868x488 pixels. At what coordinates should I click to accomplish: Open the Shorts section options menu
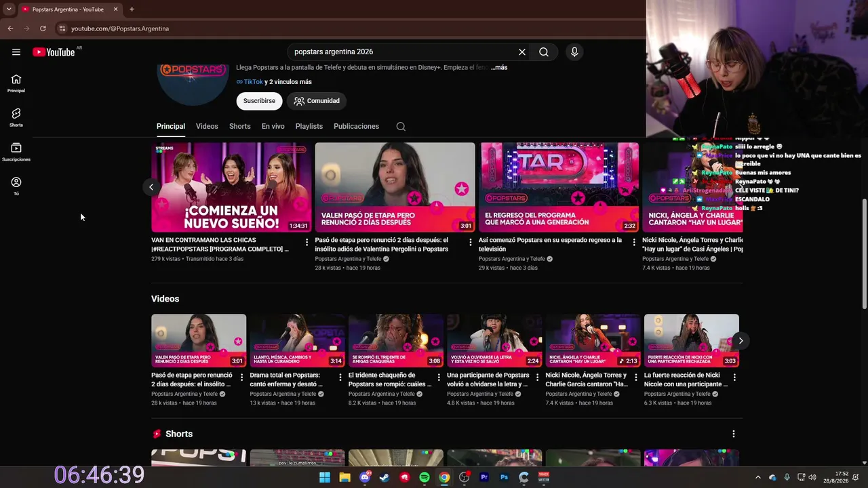coord(733,434)
